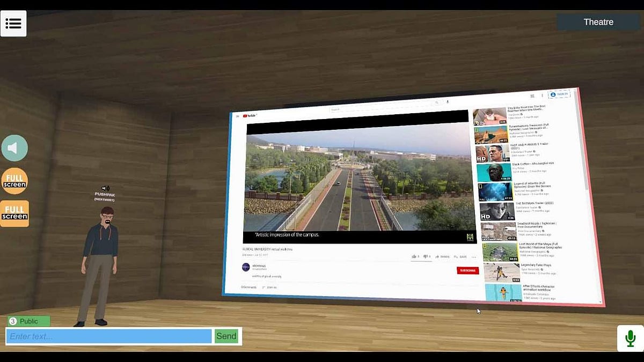Mute ambient sound with the speaker icon

point(14,147)
